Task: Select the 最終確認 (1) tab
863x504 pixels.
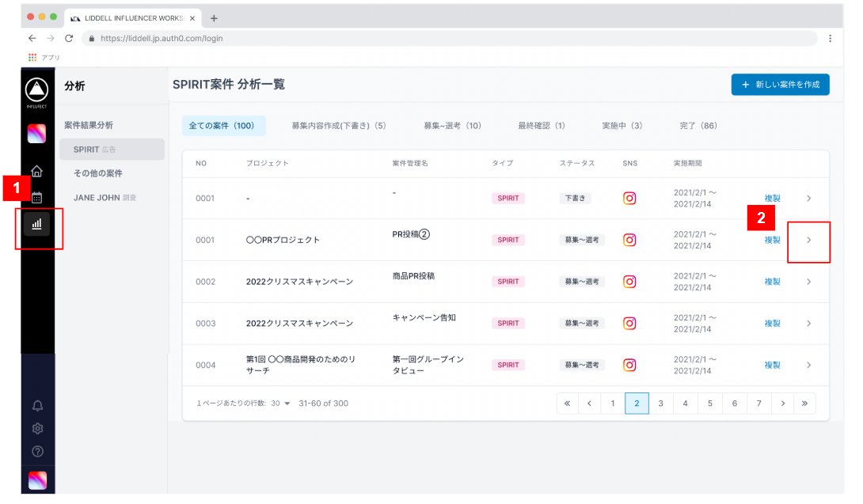Action: [542, 126]
